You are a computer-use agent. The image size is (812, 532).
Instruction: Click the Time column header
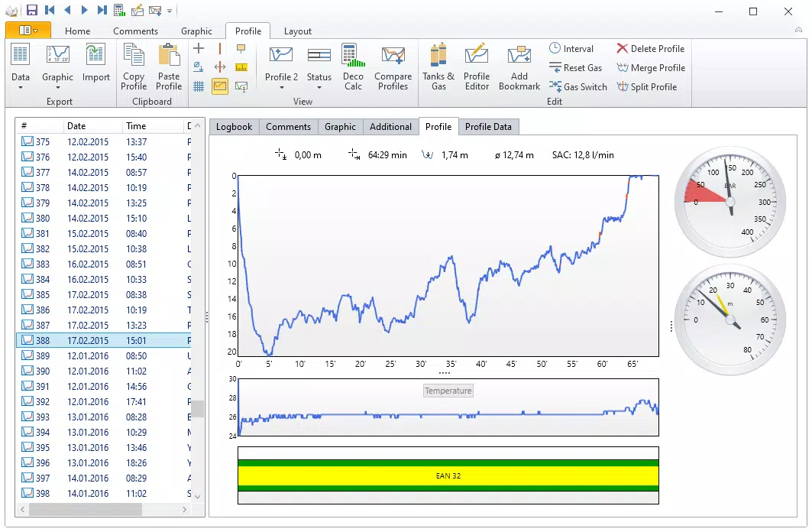[152, 125]
